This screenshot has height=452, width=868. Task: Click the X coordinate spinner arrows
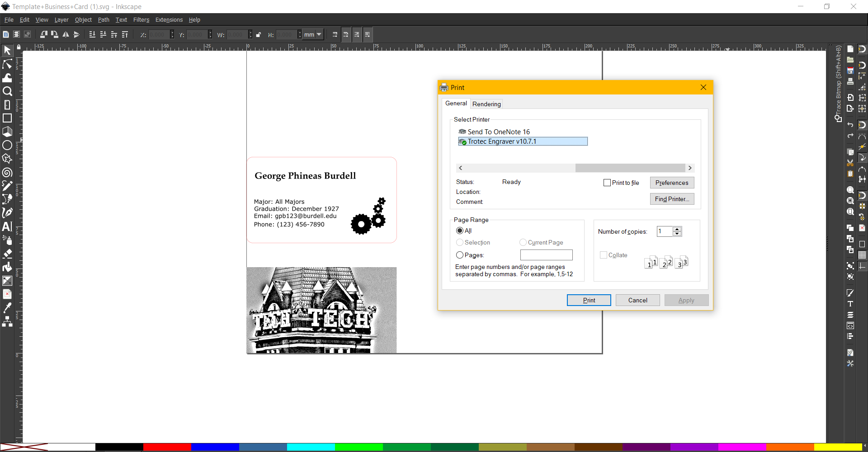point(172,34)
